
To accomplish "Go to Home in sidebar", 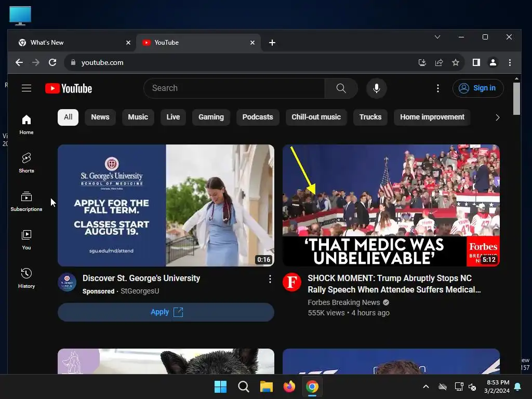I will click(26, 125).
